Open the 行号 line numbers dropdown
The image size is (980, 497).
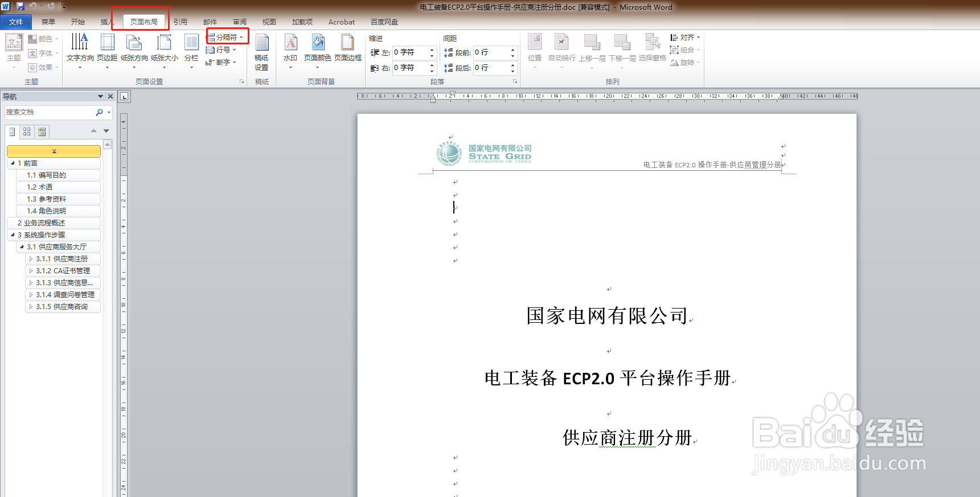pyautogui.click(x=221, y=50)
